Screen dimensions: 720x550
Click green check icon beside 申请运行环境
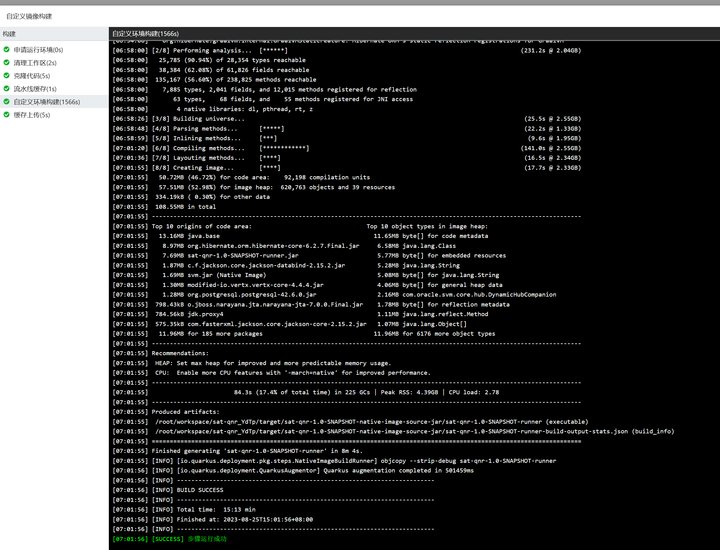[6, 50]
